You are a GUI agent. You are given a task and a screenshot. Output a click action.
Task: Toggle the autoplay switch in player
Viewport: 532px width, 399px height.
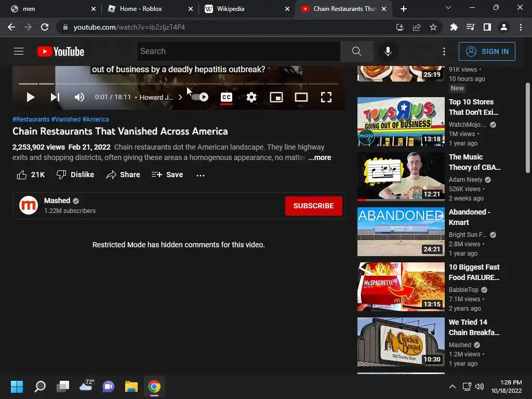[x=200, y=97]
